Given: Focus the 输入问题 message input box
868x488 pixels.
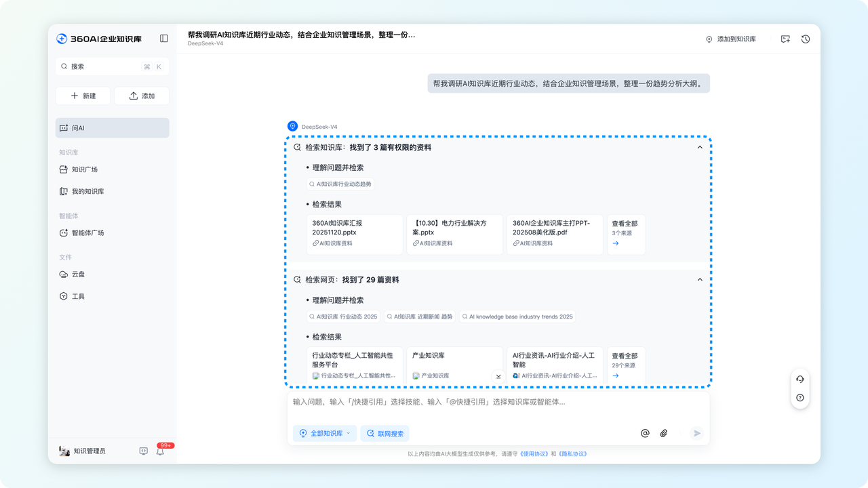Looking at the screenshot, I should pos(498,402).
